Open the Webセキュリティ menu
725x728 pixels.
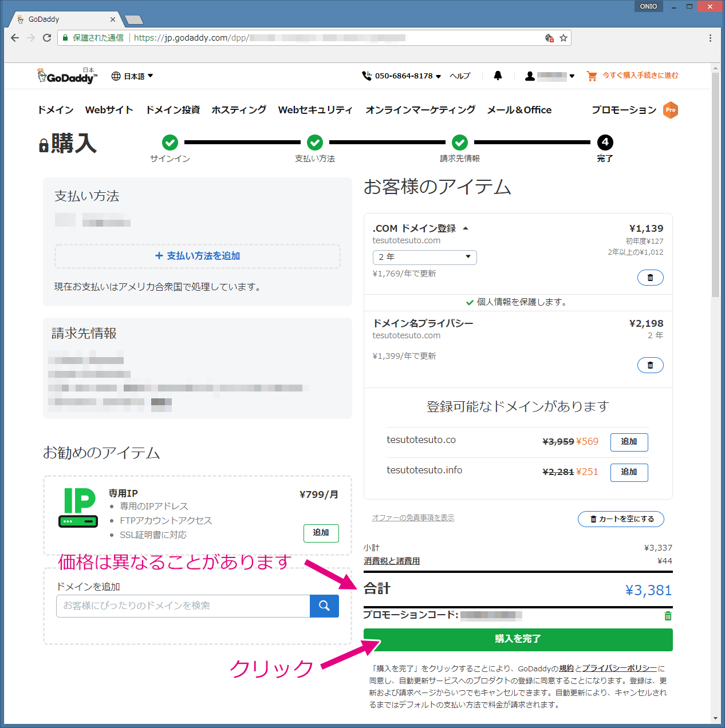tap(315, 110)
